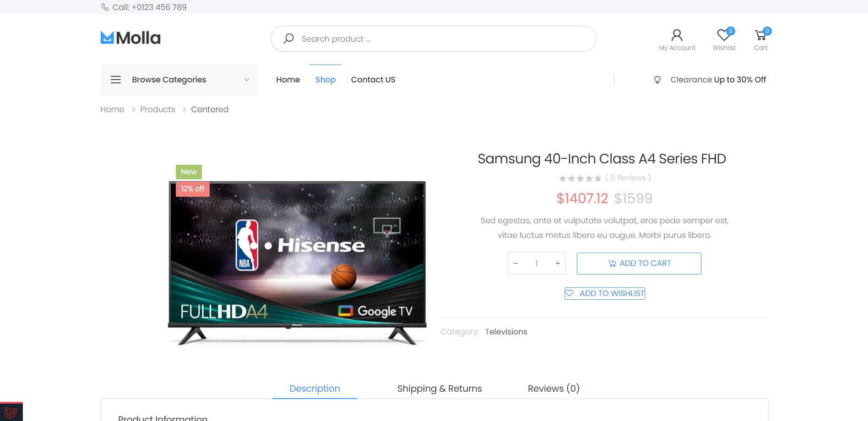Click the hamburger menu icon
The width and height of the screenshot is (868, 421).
pyautogui.click(x=116, y=80)
